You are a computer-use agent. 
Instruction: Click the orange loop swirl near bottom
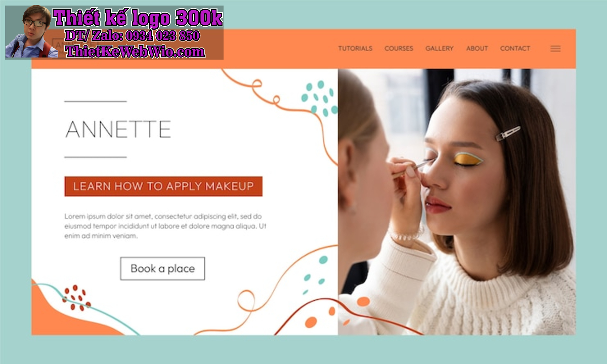[x=246, y=301]
